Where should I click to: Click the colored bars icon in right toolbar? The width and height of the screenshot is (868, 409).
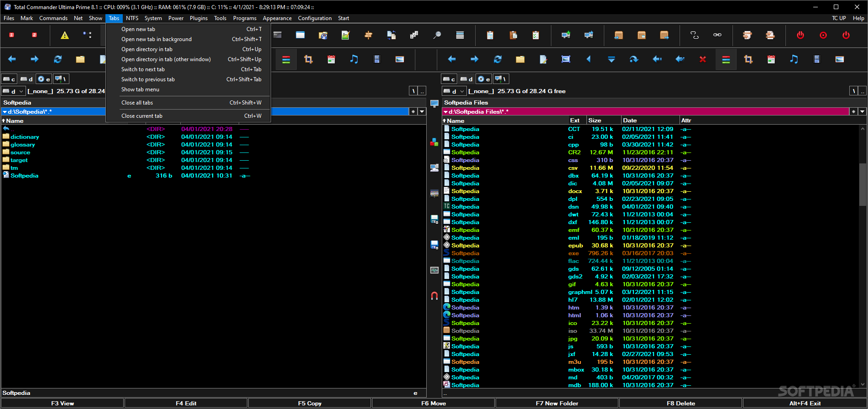click(x=726, y=59)
